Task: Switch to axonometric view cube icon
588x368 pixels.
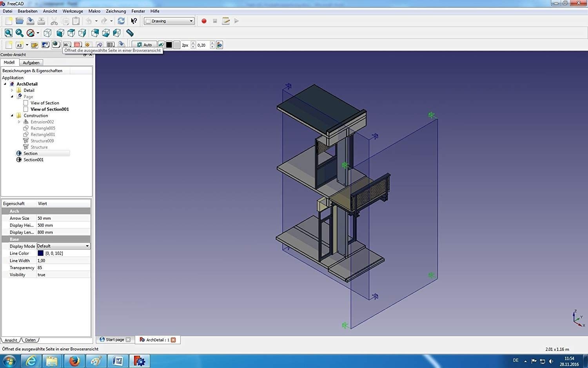Action: point(47,33)
